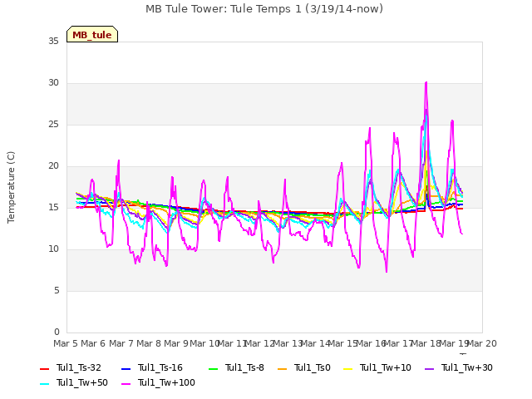Image resolution: width=532 pixels, height=399 pixels.
Task: Click the 25 y-axis tick label
Action: coord(53,125)
